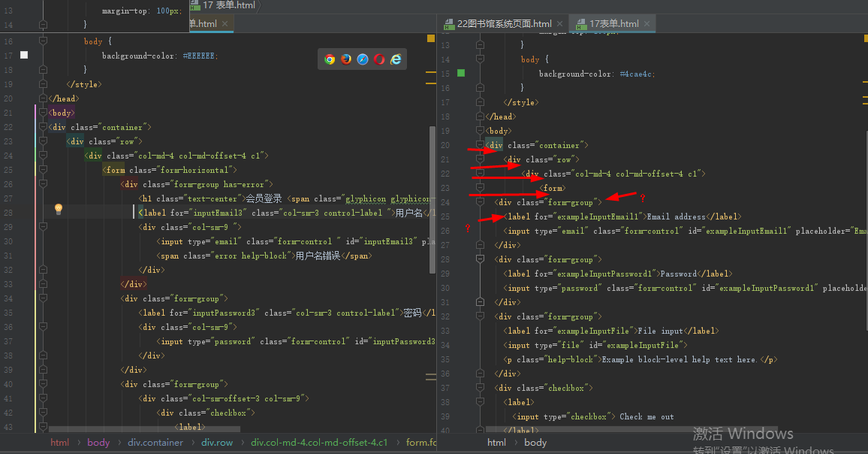This screenshot has height=454, width=868.
Task: Select the 17表单.html tab in right pane
Action: pyautogui.click(x=613, y=24)
